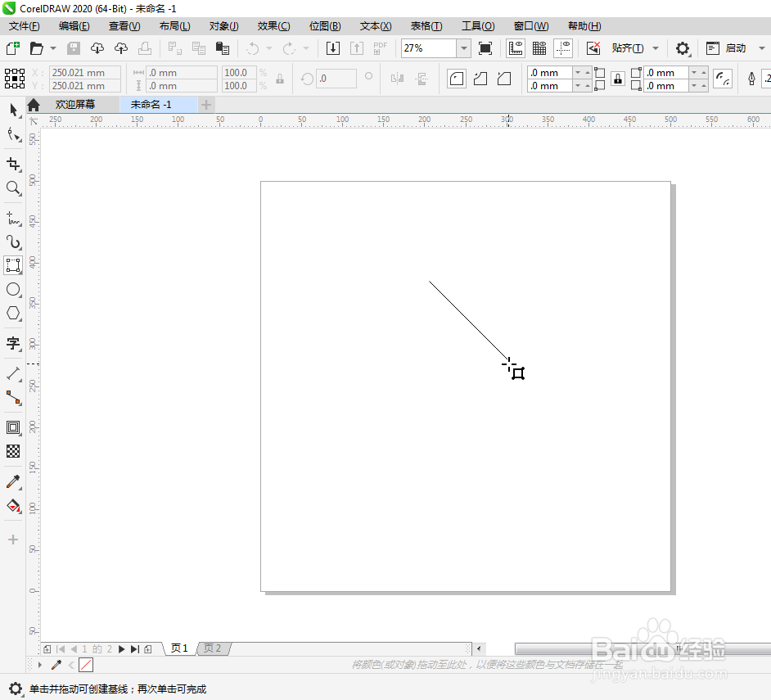Click the New document icon
The height and width of the screenshot is (700, 771).
[x=13, y=48]
